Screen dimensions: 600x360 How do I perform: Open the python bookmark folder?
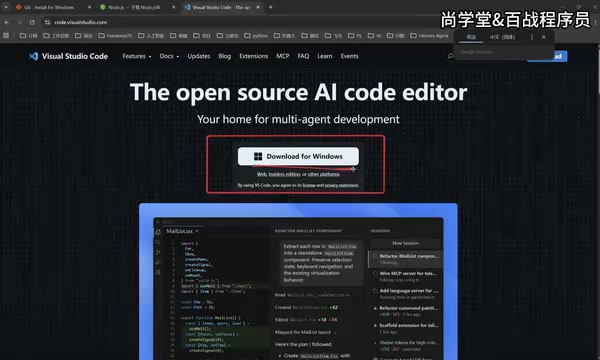point(256,36)
